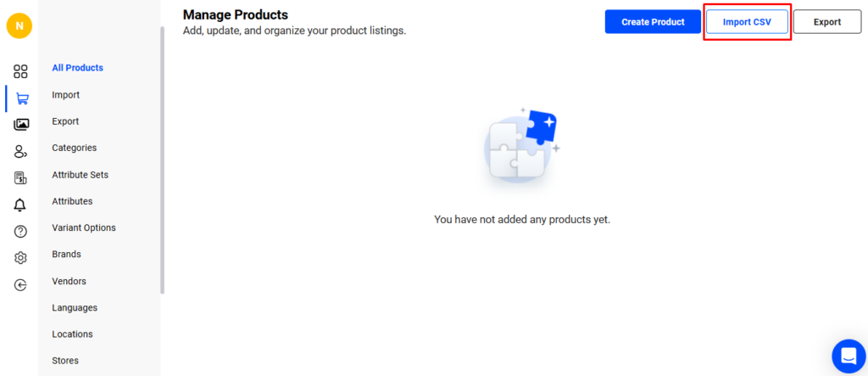Viewport: 868px width, 376px height.
Task: Open the users icon in sidebar
Action: pyautogui.click(x=20, y=151)
